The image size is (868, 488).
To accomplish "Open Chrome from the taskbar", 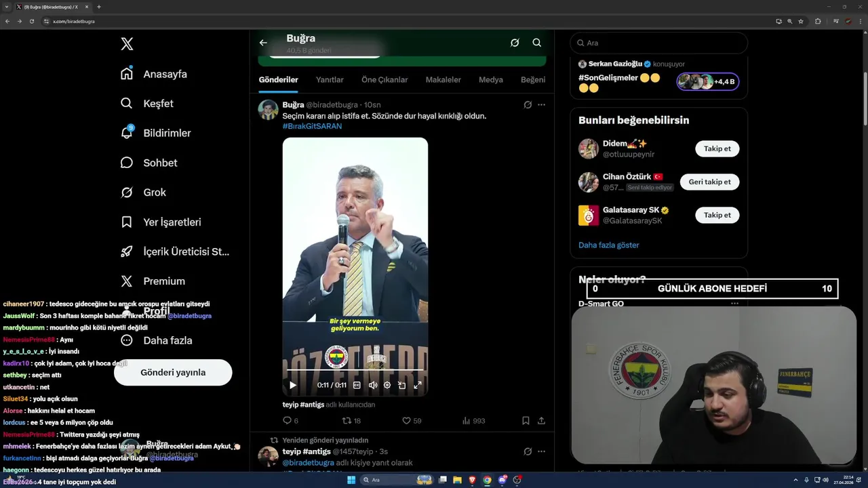I will click(487, 480).
